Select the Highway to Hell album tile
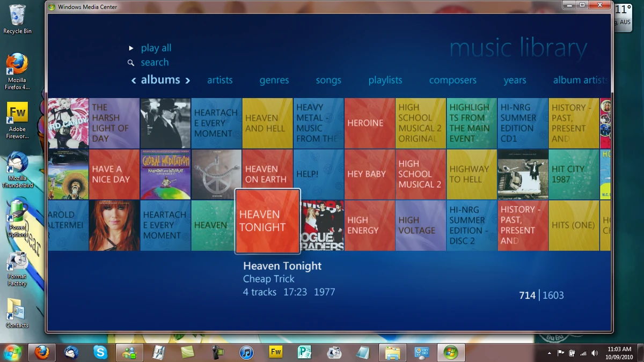The width and height of the screenshot is (644, 362). pos(472,174)
